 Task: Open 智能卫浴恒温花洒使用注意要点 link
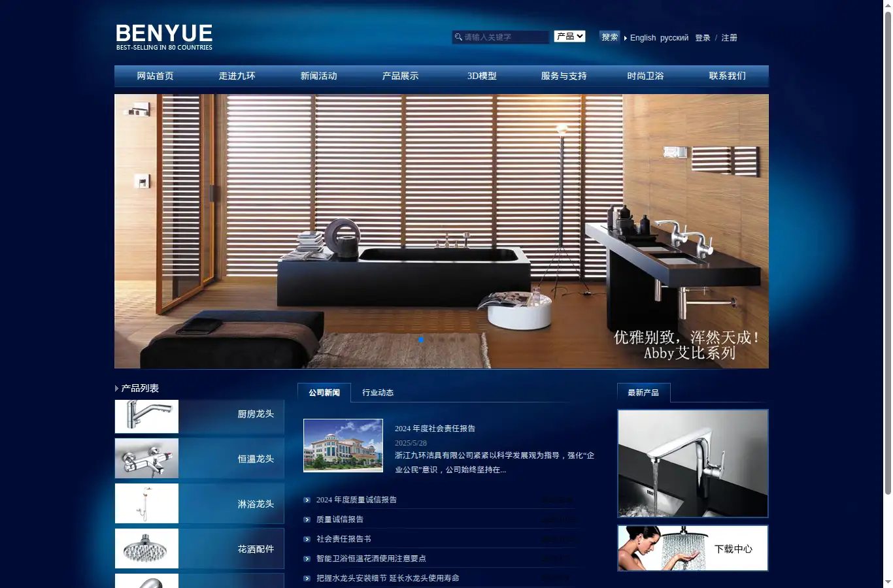[371, 559]
